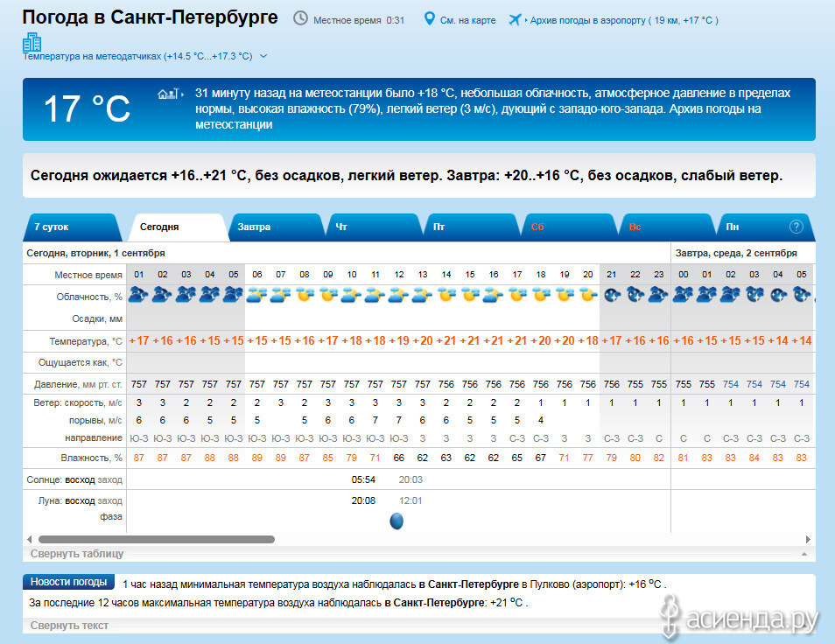
Task: Click the moon phase icon
Action: (396, 521)
